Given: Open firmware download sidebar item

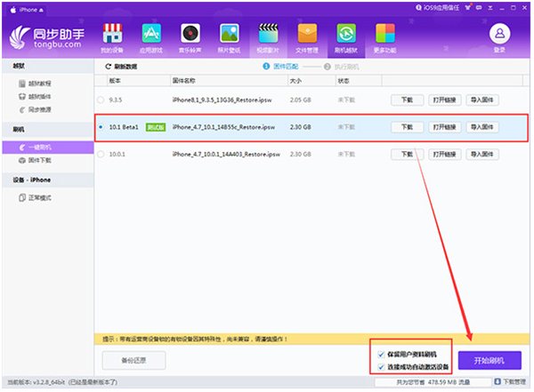Looking at the screenshot, I should (35, 160).
